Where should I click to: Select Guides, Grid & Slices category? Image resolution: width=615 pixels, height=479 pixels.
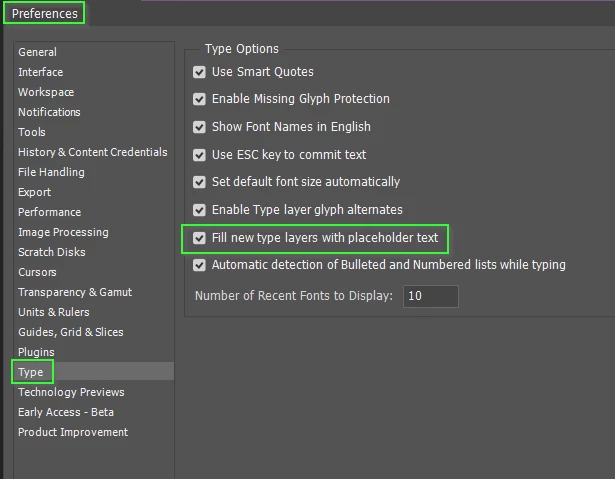click(x=71, y=332)
